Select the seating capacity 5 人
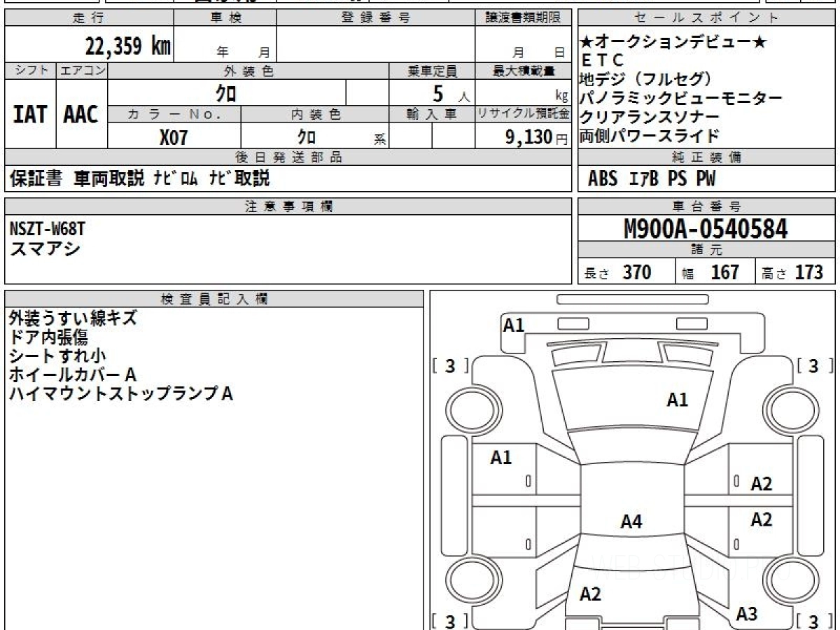The width and height of the screenshot is (840, 630). point(452,93)
